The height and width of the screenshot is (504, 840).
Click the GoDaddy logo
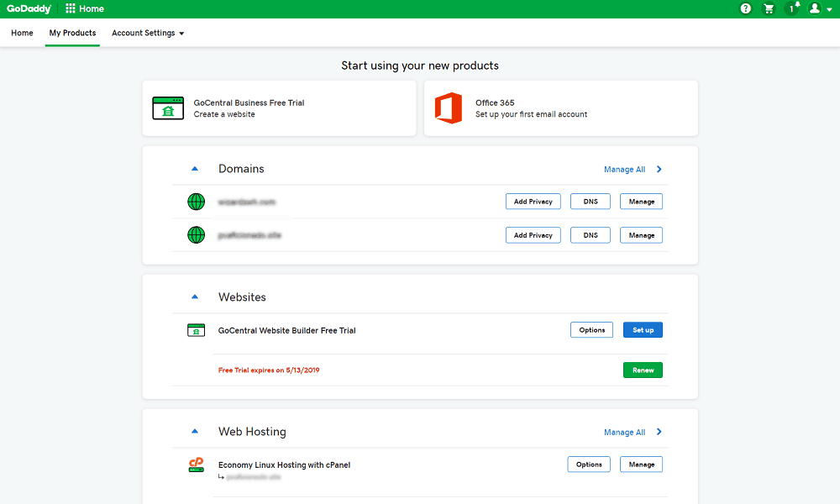point(29,8)
